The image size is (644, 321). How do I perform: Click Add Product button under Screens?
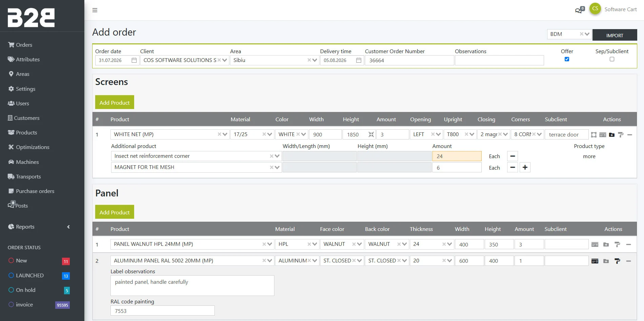pyautogui.click(x=115, y=102)
